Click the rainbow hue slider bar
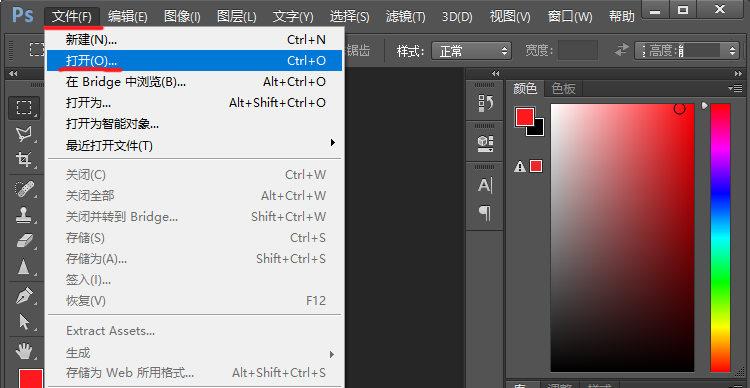Image resolution: width=750 pixels, height=388 pixels. click(720, 237)
